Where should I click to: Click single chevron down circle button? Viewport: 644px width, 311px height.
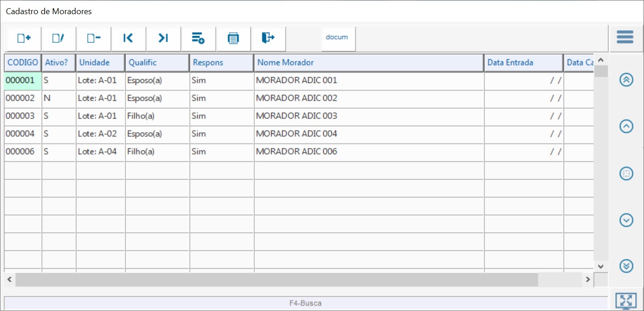[x=626, y=221]
